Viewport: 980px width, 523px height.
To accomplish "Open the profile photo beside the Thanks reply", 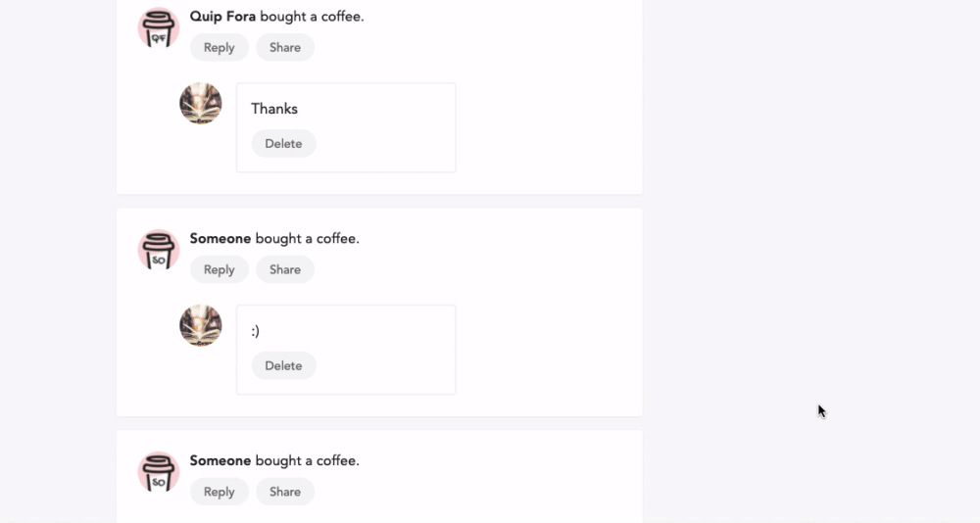I will (201, 103).
